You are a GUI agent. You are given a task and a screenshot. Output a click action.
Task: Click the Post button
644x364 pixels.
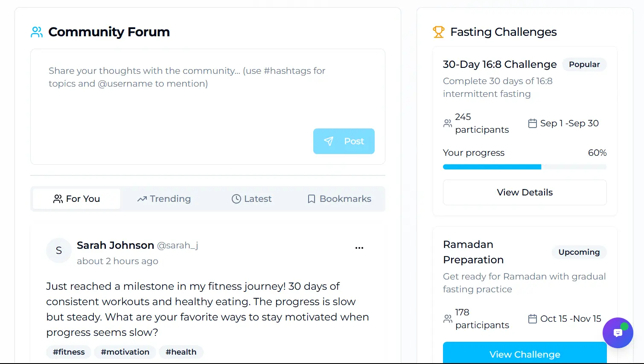point(344,141)
